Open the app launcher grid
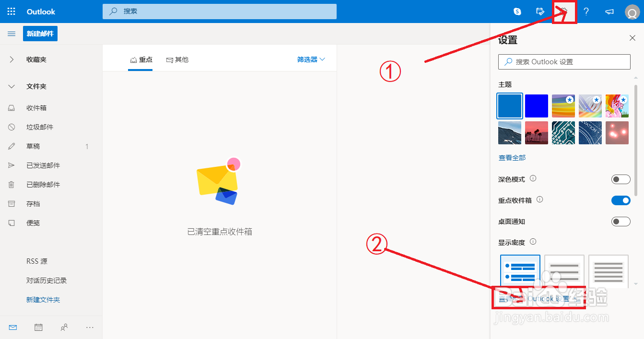Viewport: 644px width, 339px height. 12,12
